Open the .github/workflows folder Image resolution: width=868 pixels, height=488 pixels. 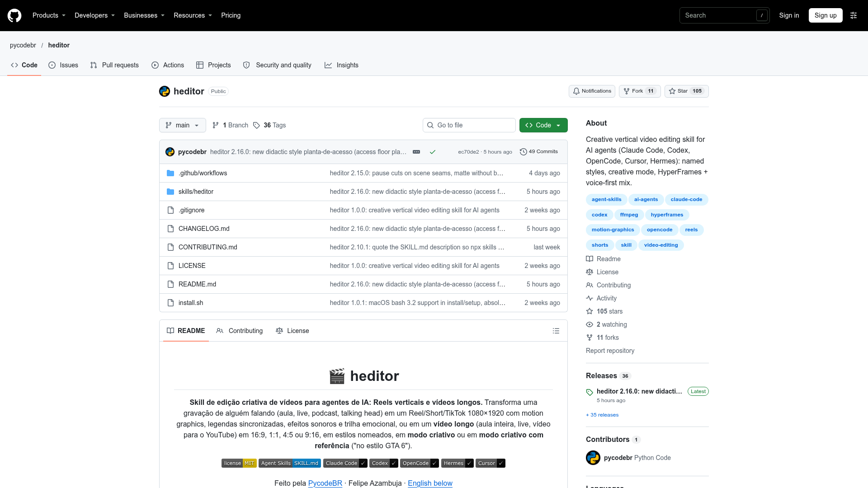tap(203, 173)
